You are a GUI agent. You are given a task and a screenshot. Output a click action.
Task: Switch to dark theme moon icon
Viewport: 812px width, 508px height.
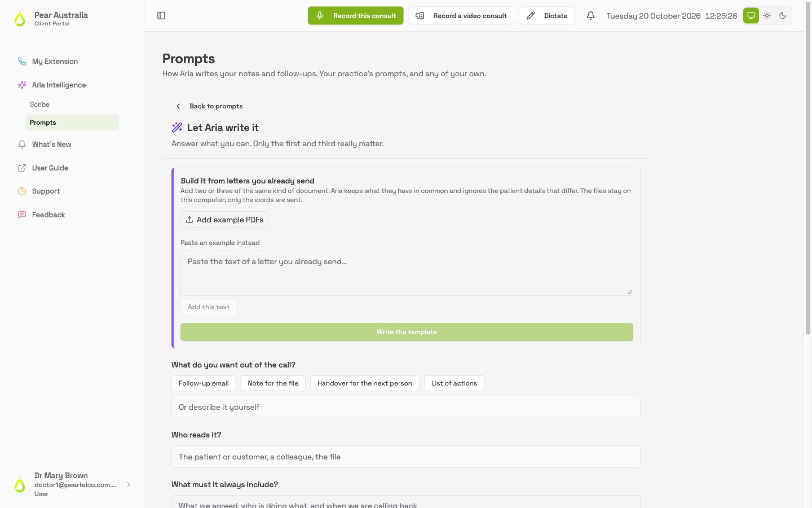point(783,16)
